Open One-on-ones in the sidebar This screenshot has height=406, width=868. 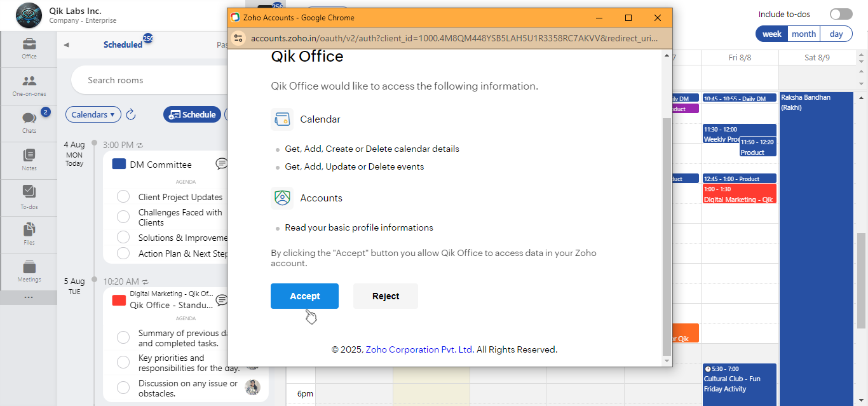[29, 86]
